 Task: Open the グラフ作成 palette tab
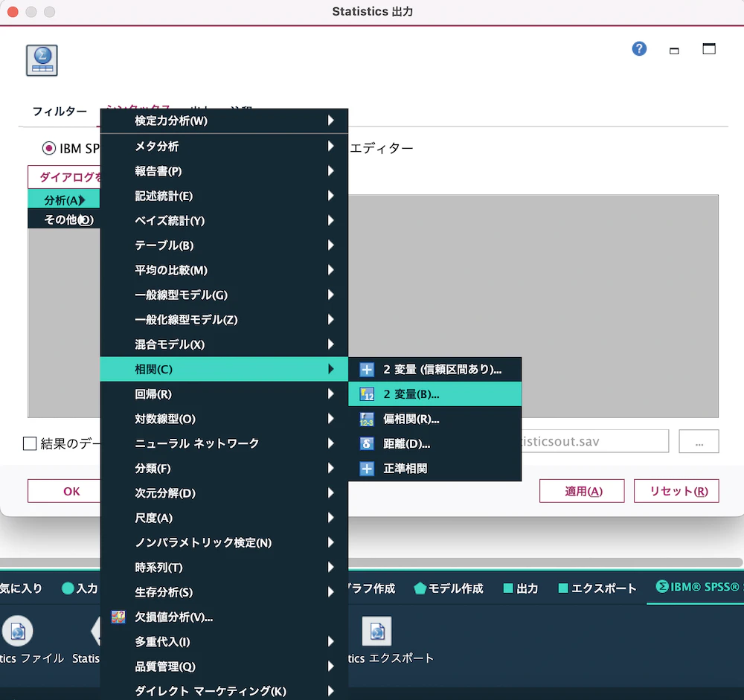(x=372, y=588)
